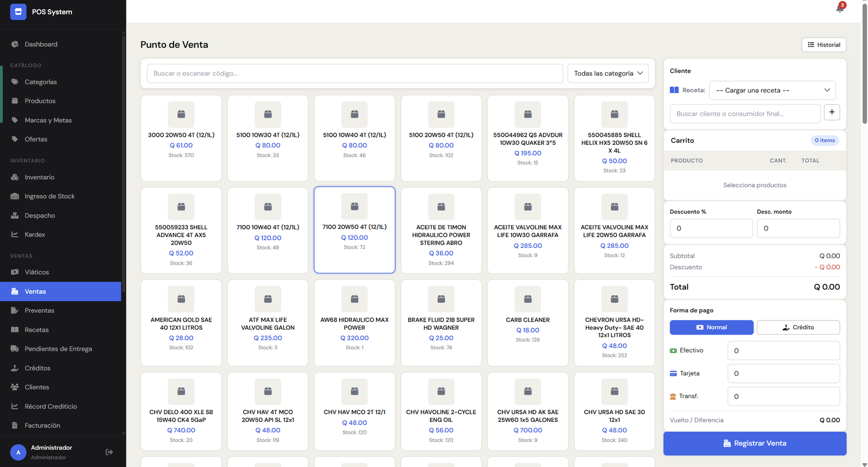868x467 pixels.
Task: Click the Transf. bank icon
Action: [673, 396]
